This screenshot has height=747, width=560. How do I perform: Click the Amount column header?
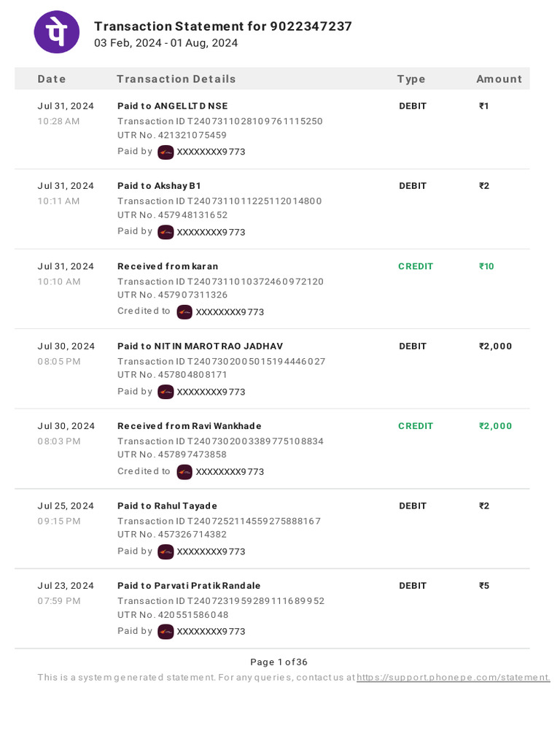pyautogui.click(x=499, y=79)
